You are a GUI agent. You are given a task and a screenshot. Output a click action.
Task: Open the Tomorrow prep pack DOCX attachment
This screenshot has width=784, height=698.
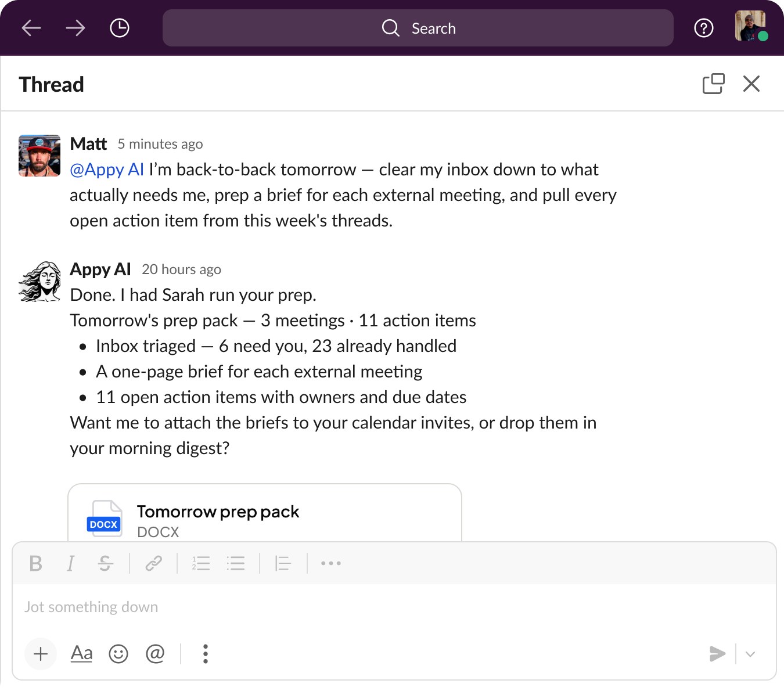point(265,513)
